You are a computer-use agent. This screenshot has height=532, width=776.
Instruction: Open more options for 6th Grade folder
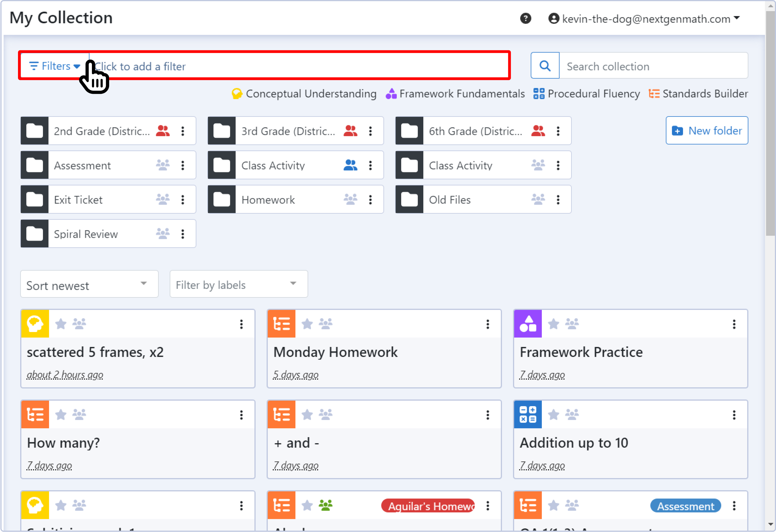[558, 131]
